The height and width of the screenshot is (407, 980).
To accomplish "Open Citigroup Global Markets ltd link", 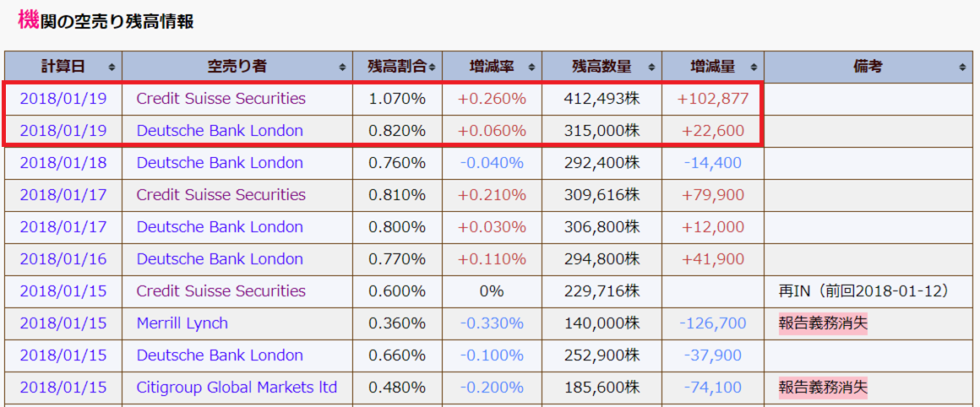I will pyautogui.click(x=237, y=388).
